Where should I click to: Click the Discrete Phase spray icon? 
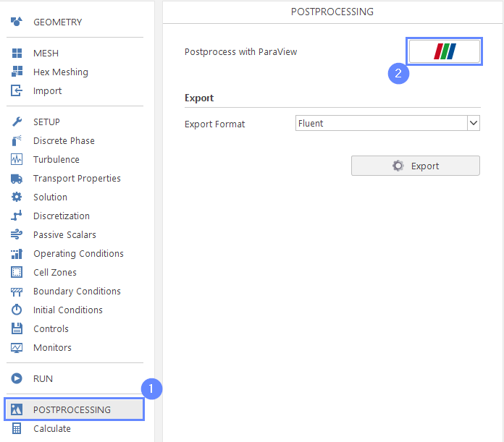pos(17,140)
